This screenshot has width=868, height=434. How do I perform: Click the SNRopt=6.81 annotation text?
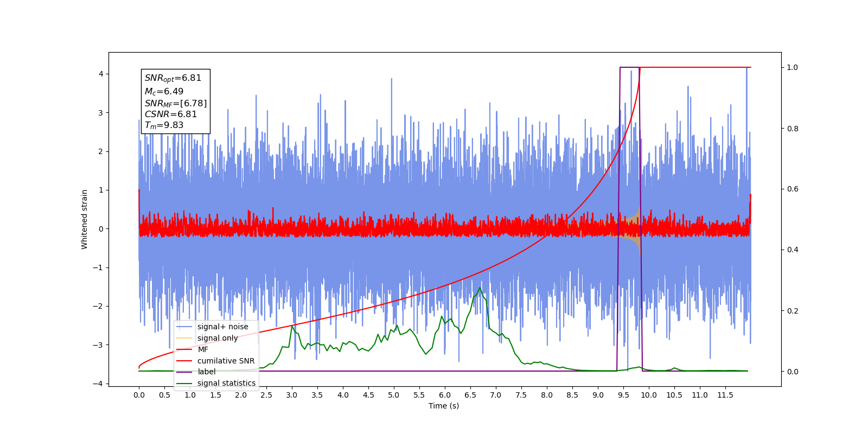click(x=173, y=78)
